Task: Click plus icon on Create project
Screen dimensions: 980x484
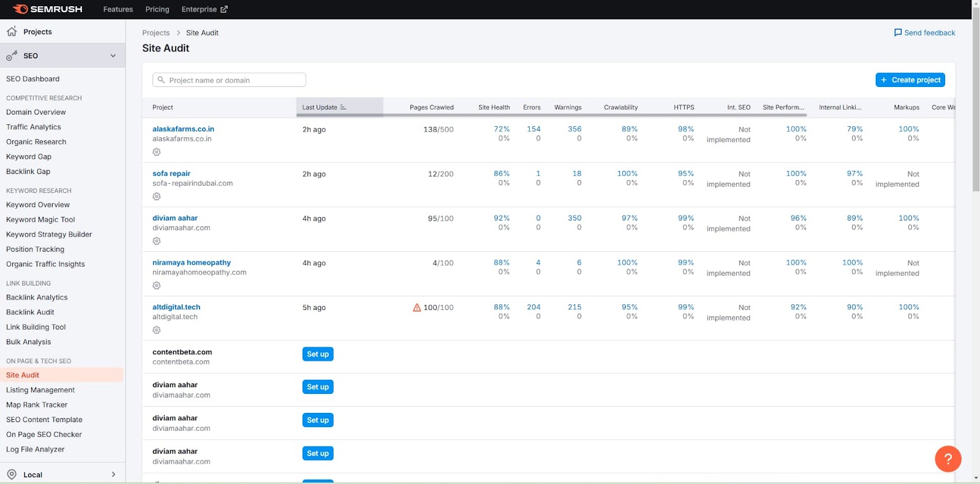Action: pyautogui.click(x=883, y=80)
